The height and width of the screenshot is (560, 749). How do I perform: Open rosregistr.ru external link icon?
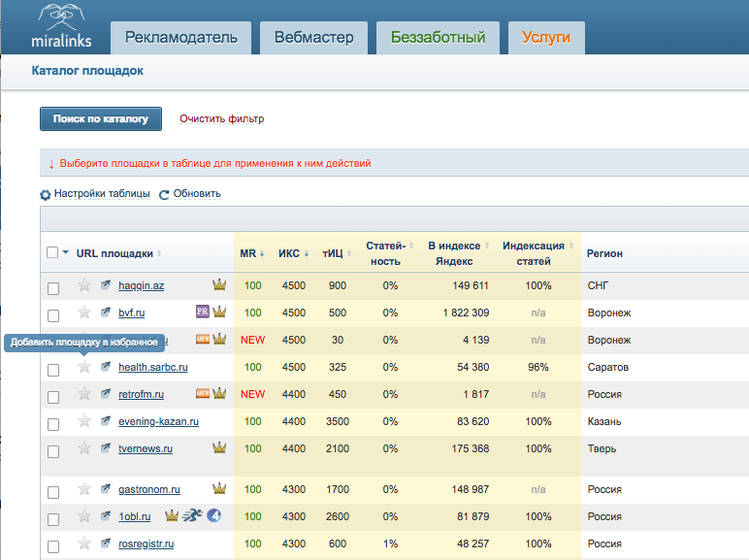(106, 544)
